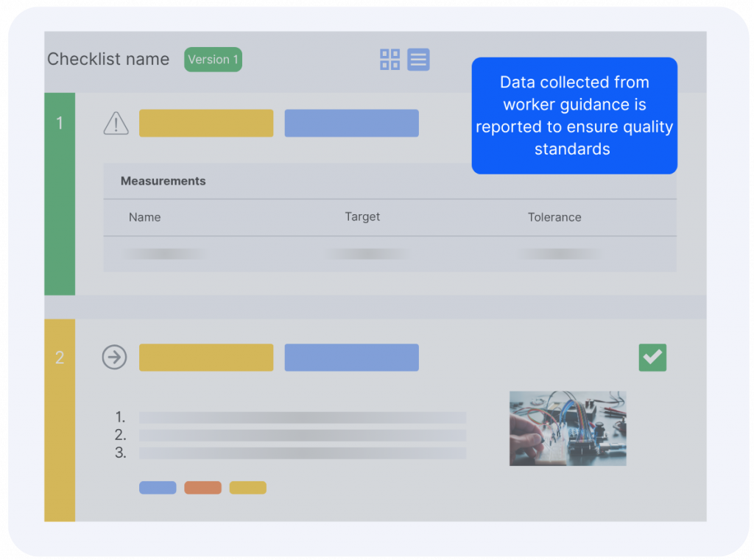Click the blue label bar in step 2
754x560 pixels.
[351, 358]
